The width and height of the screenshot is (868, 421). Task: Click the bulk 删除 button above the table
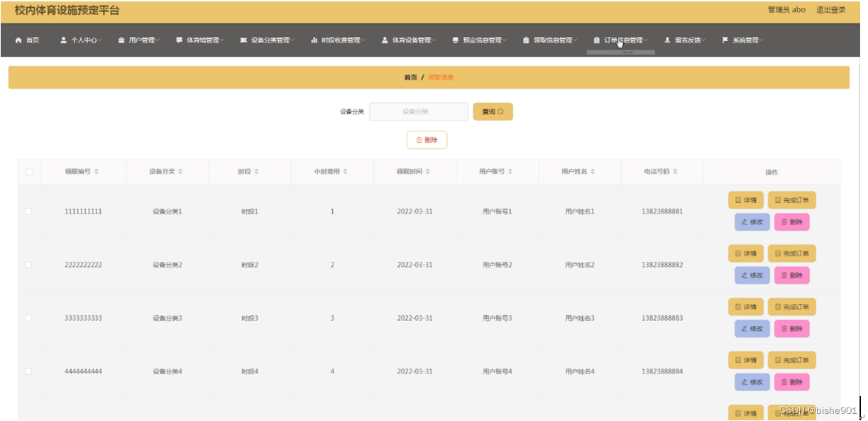tap(427, 140)
